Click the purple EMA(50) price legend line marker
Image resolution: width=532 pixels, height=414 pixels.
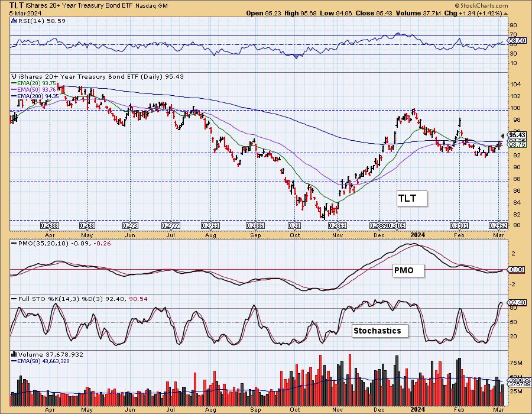pyautogui.click(x=14, y=89)
